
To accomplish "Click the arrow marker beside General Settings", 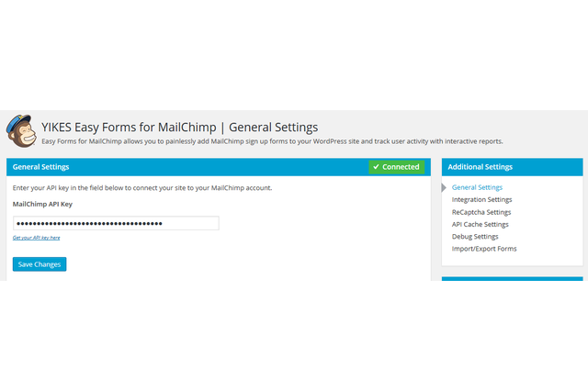I will (446, 187).
